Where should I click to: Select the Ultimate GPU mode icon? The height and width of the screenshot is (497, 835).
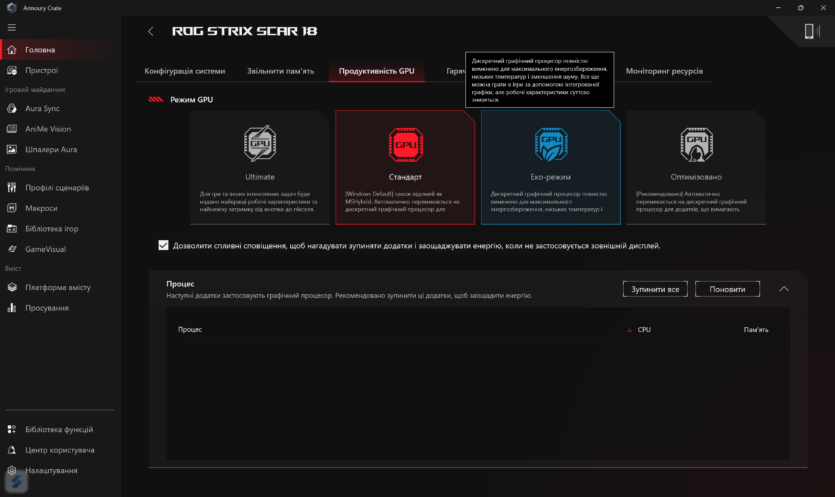pos(260,144)
